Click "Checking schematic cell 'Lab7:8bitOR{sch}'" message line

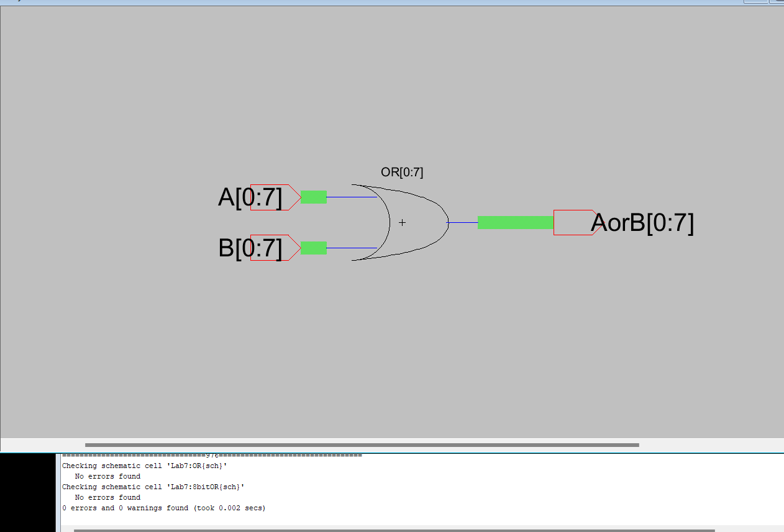153,487
